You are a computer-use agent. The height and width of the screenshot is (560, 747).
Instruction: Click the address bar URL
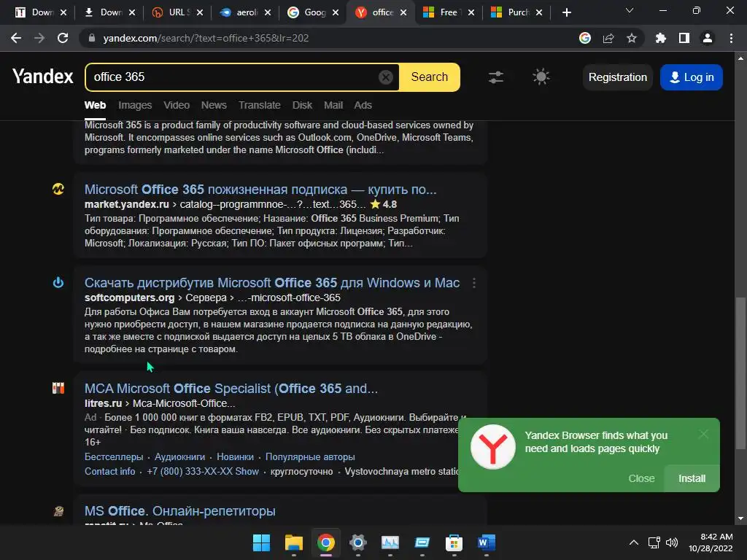tap(206, 38)
